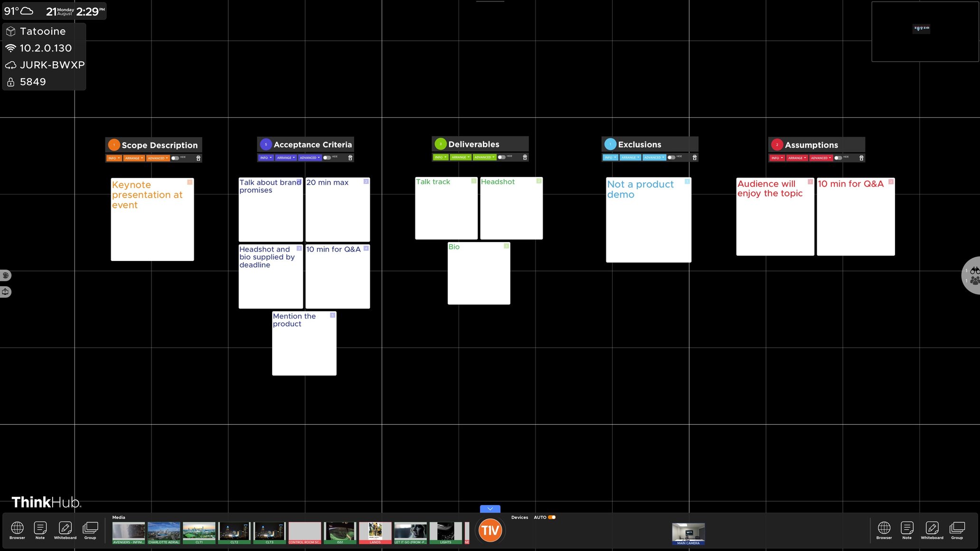980x551 pixels.
Task: Collapse the media tray with the blue chevron
Action: point(490,508)
